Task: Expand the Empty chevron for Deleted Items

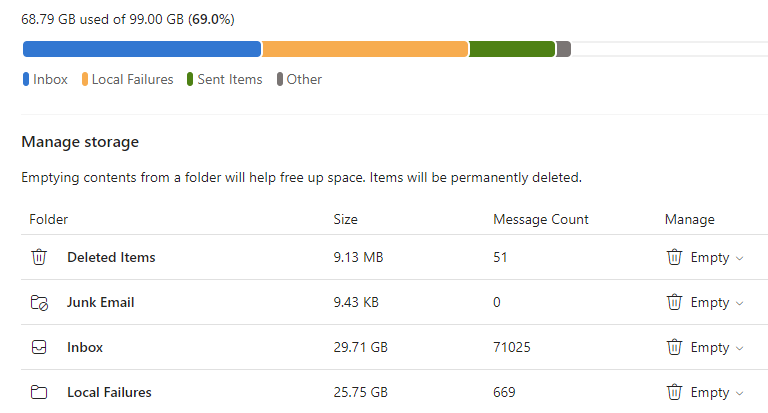Action: pyautogui.click(x=740, y=258)
